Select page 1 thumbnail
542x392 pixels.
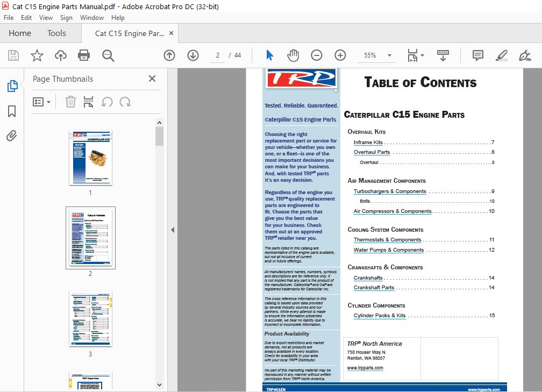(x=90, y=158)
